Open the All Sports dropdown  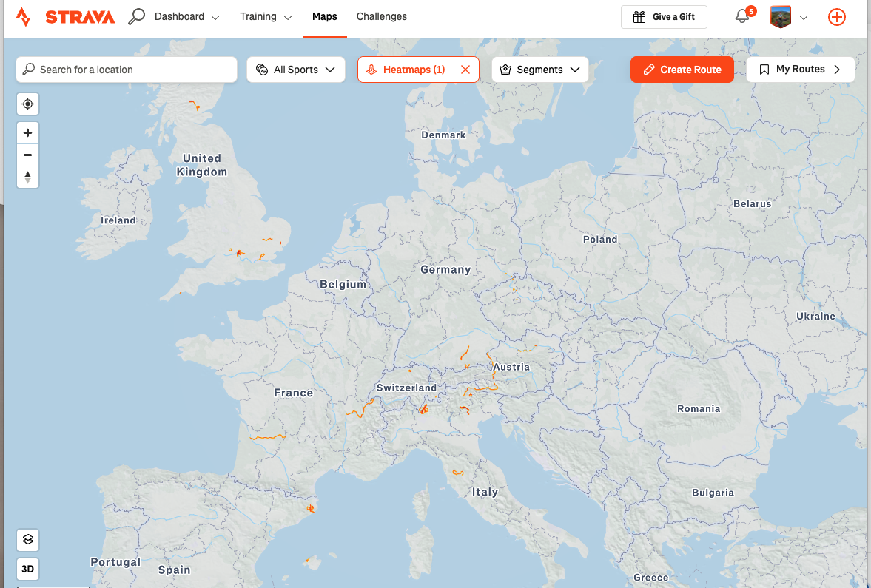coord(295,70)
